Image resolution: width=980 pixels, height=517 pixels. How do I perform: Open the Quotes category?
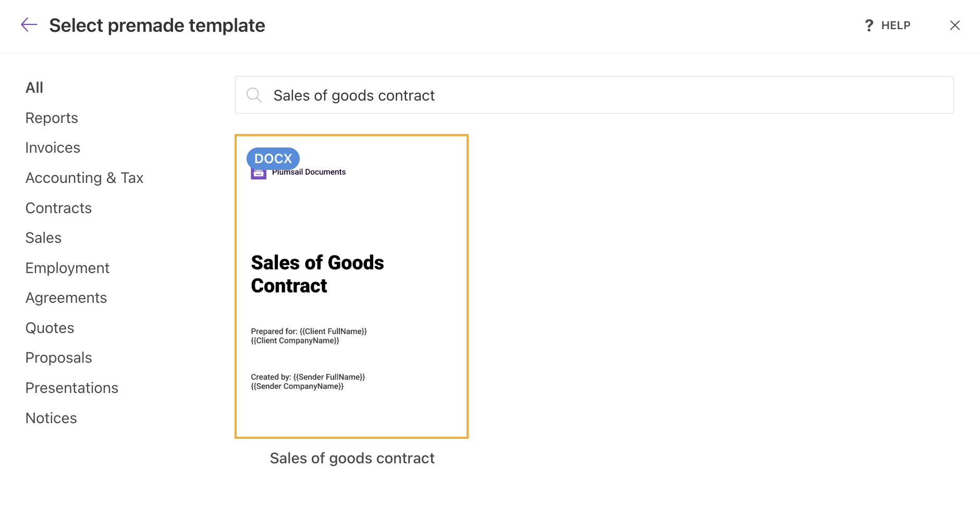pos(50,327)
